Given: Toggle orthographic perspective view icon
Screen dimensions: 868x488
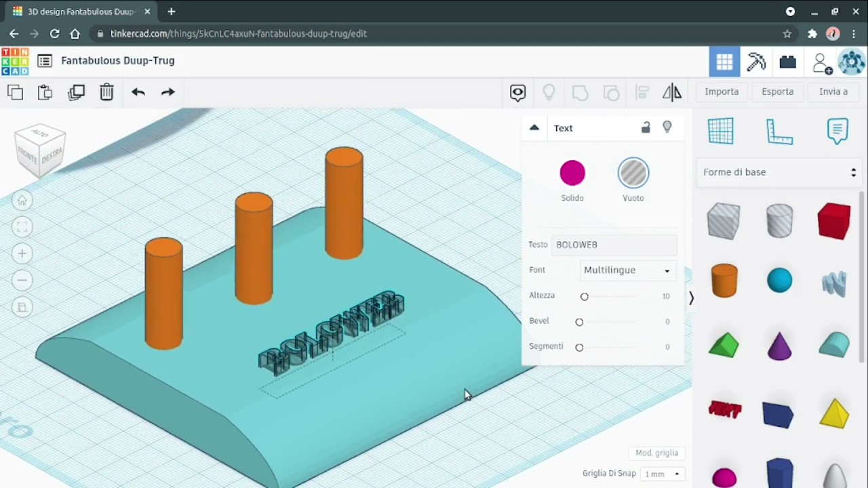Looking at the screenshot, I should click(x=22, y=307).
